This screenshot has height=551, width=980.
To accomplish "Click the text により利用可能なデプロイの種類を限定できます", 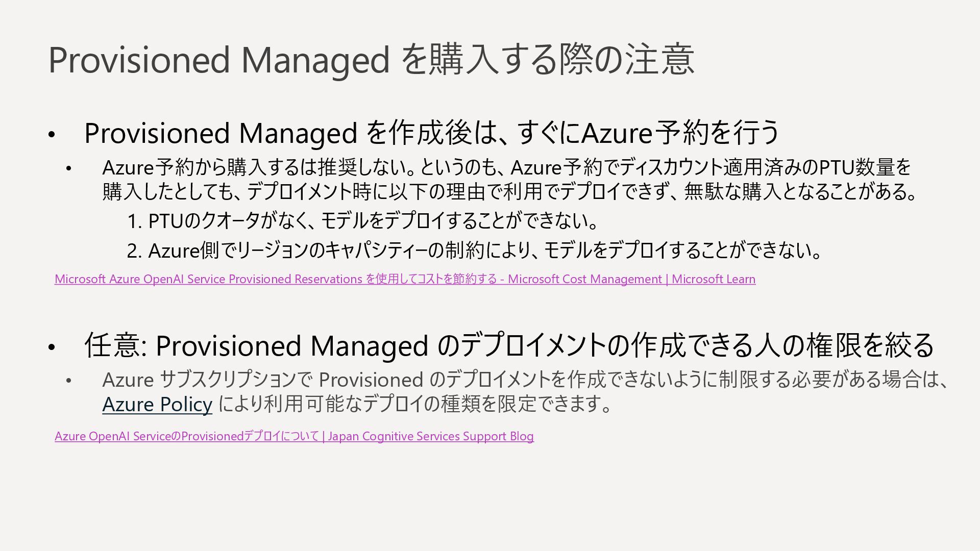I will [414, 405].
